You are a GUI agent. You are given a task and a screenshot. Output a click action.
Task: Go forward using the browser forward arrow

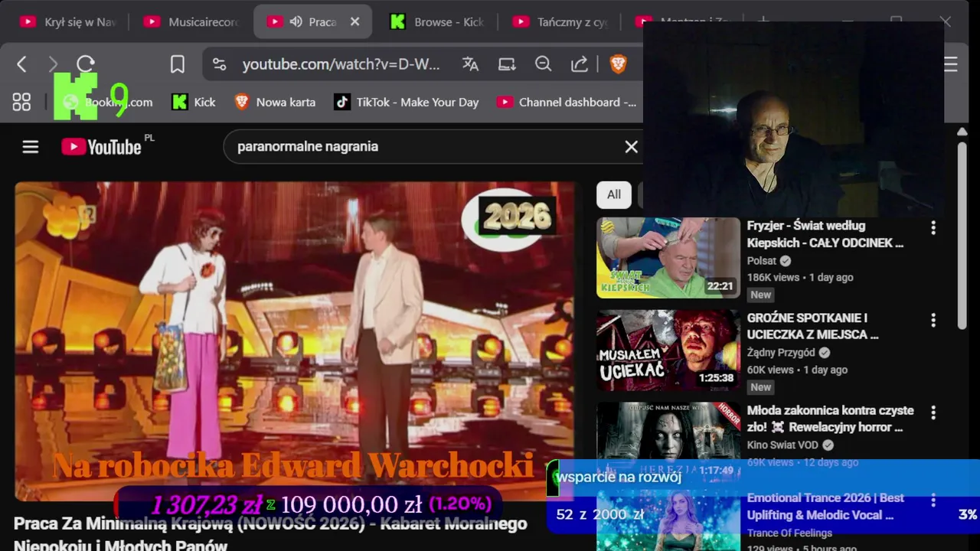coord(53,64)
